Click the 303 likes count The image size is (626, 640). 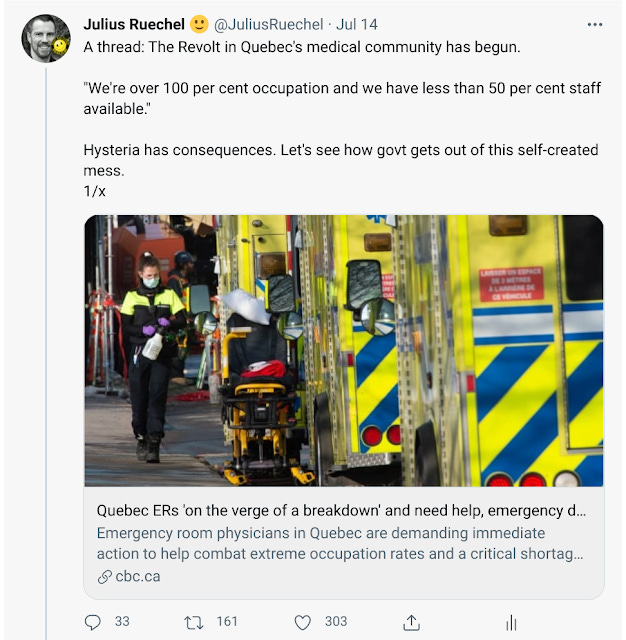pos(336,621)
